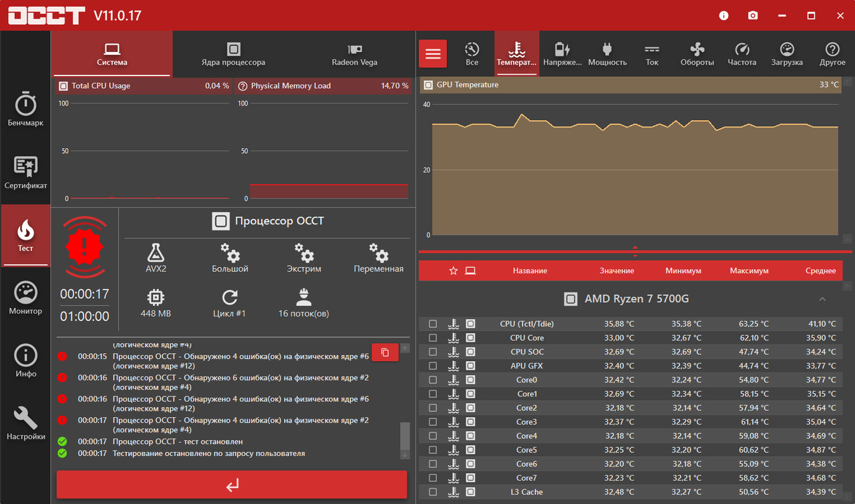Tick the Core0 checkbox
This screenshot has height=504, width=855.
tap(433, 380)
